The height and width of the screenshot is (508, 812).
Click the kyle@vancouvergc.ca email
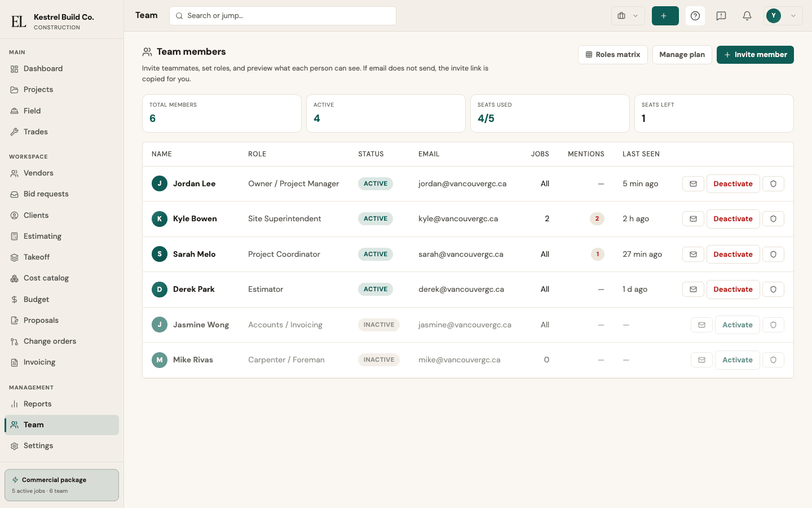(458, 219)
